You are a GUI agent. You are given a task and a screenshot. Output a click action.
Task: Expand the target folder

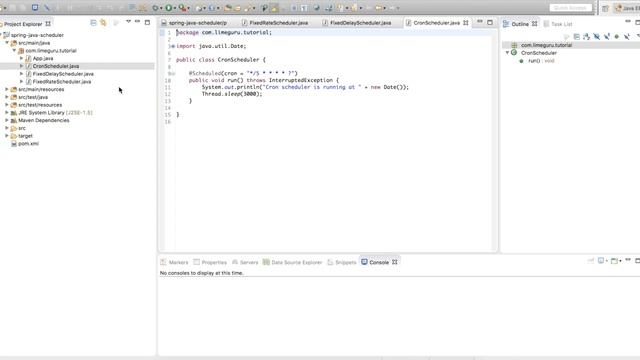(7, 136)
